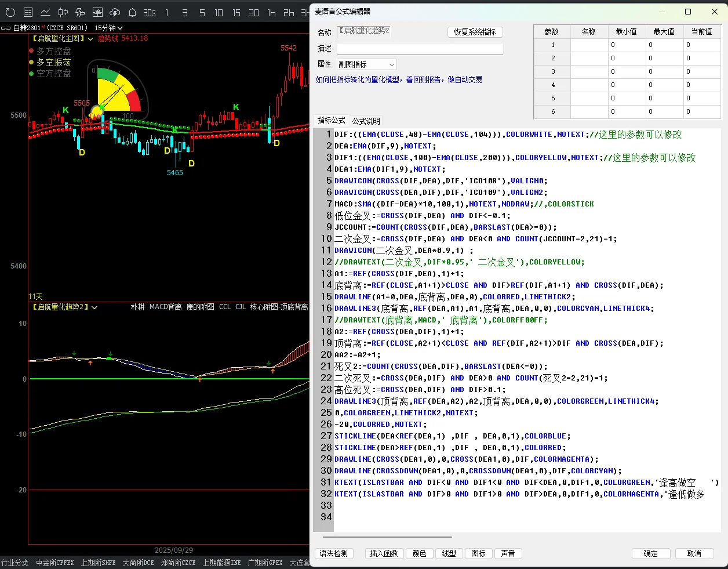728x569 pixels.
Task: Click the 恢复系统指标 button
Action: 475,32
